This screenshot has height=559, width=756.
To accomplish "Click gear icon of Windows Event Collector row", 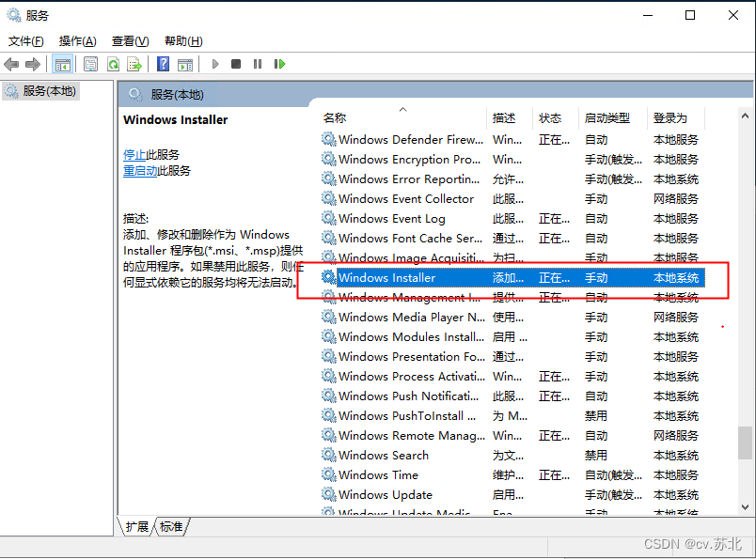I will point(329,198).
